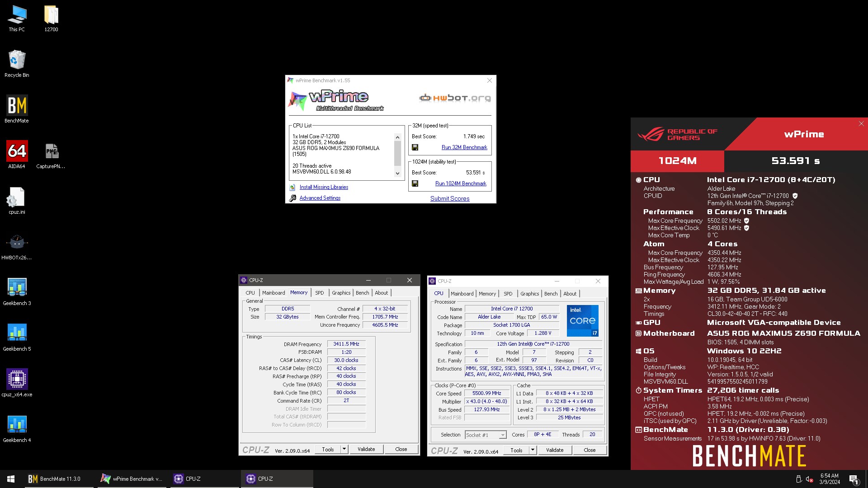Viewport: 868px width, 488px height.
Task: Launch AIDA64 desktop shortcut
Action: point(17,155)
